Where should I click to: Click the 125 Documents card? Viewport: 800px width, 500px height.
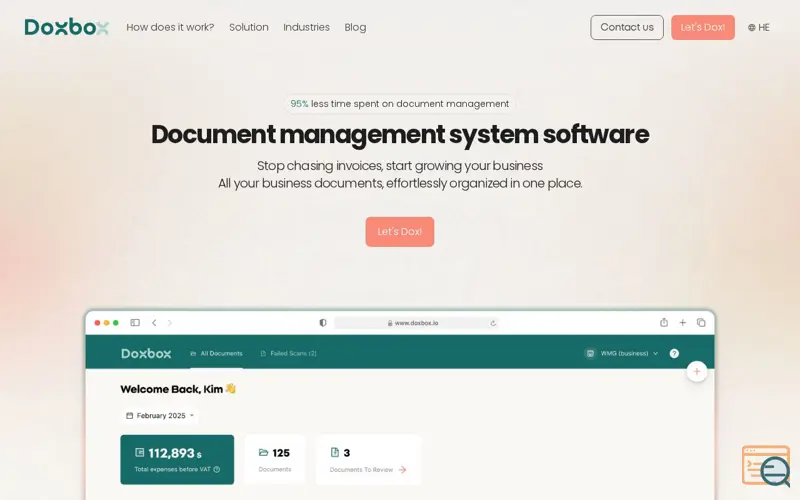tap(274, 459)
